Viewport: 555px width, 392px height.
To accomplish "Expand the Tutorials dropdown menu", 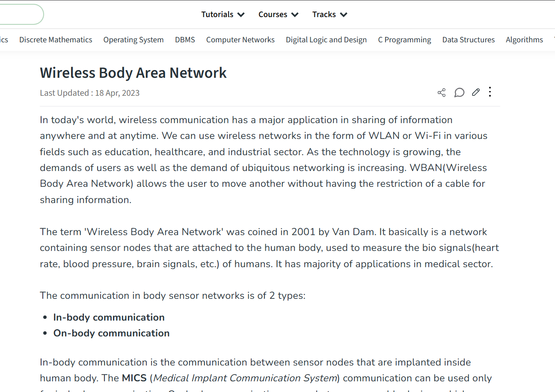I will click(x=223, y=15).
